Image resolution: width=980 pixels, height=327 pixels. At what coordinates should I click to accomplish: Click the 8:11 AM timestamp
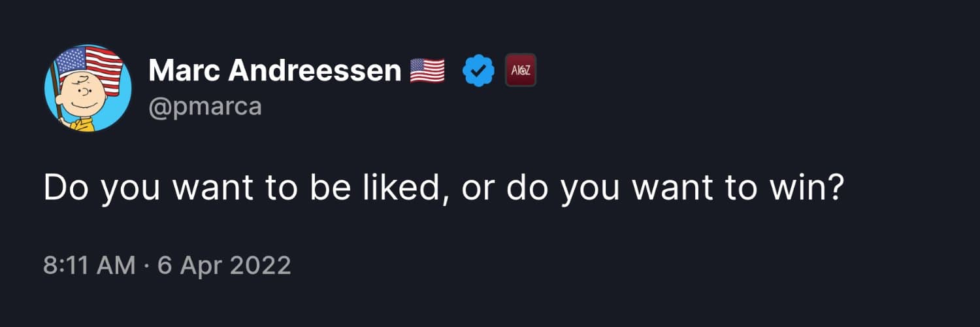(89, 266)
